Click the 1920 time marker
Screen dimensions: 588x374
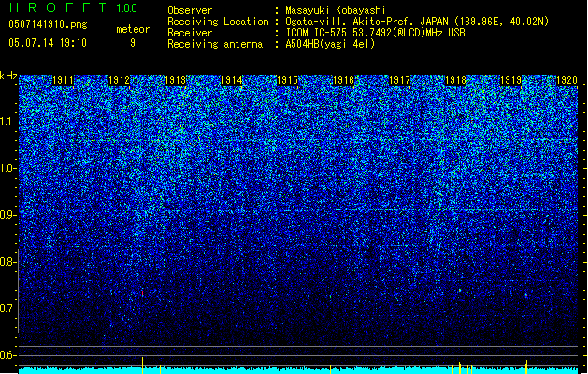point(566,80)
